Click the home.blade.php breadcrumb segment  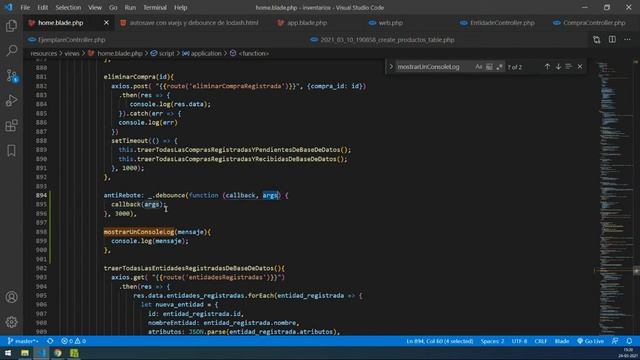point(115,53)
